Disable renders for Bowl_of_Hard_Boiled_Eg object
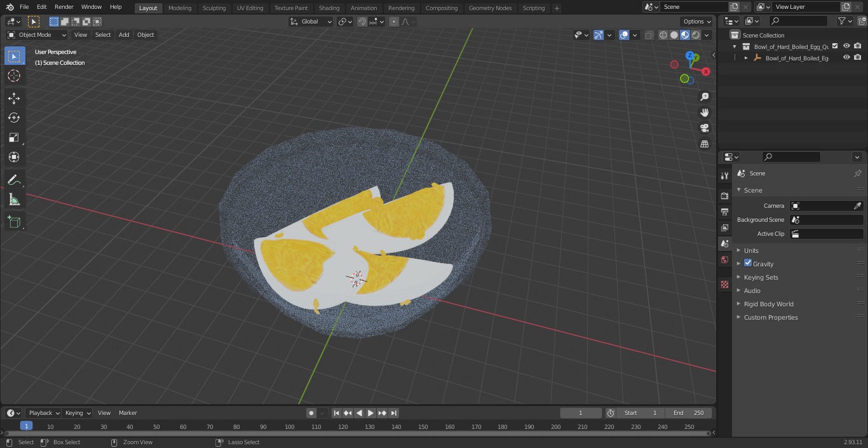Image resolution: width=868 pixels, height=448 pixels. 858,58
